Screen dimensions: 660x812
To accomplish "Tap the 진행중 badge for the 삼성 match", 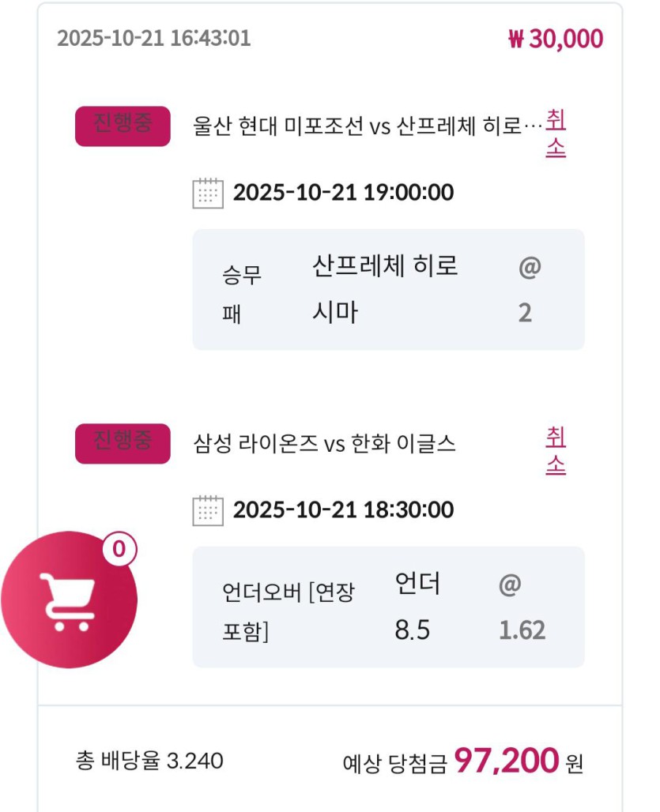I will coord(123,443).
